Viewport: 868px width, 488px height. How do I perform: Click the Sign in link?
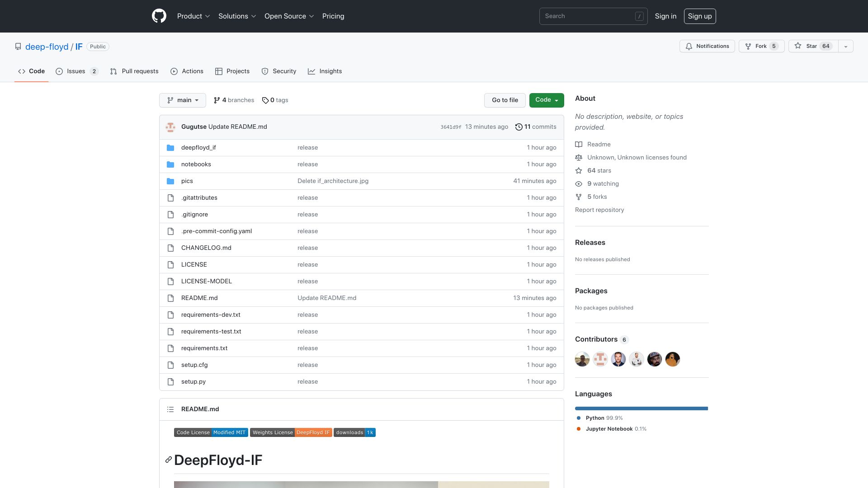[x=665, y=16]
